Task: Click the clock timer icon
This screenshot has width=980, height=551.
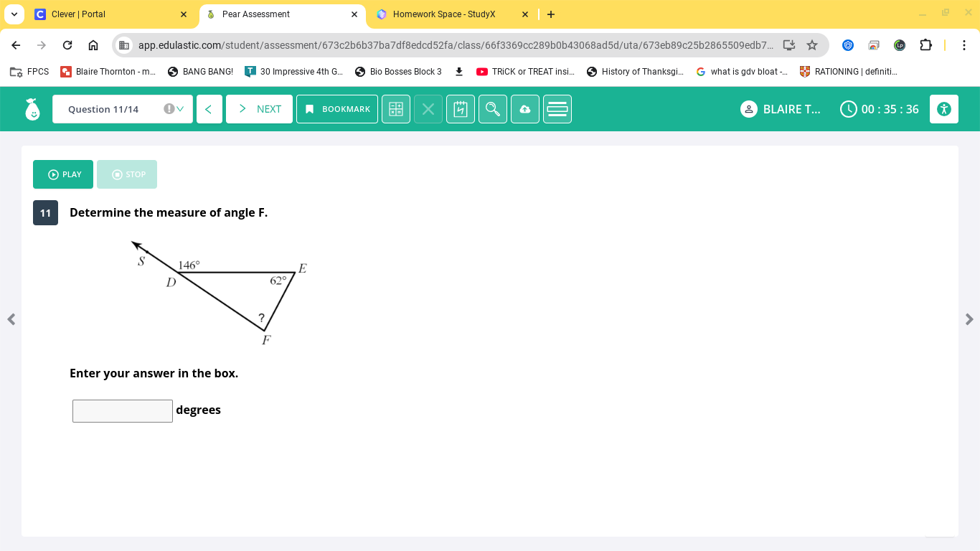Action: 849,109
